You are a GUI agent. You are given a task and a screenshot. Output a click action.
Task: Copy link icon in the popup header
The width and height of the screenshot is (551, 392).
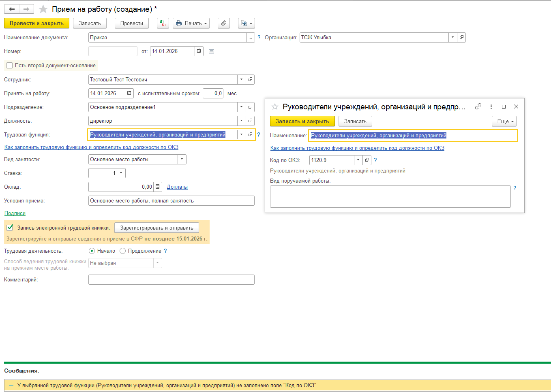click(x=478, y=107)
